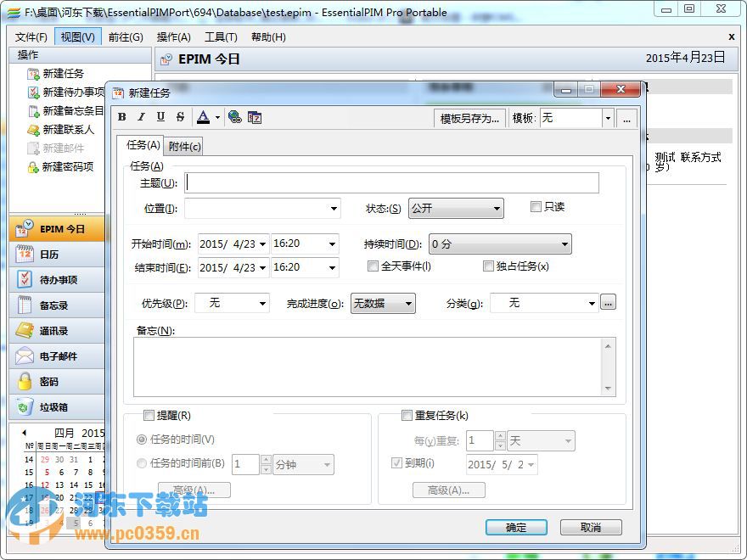Toggle italic formatting in the editor
The height and width of the screenshot is (560, 747).
point(142,117)
